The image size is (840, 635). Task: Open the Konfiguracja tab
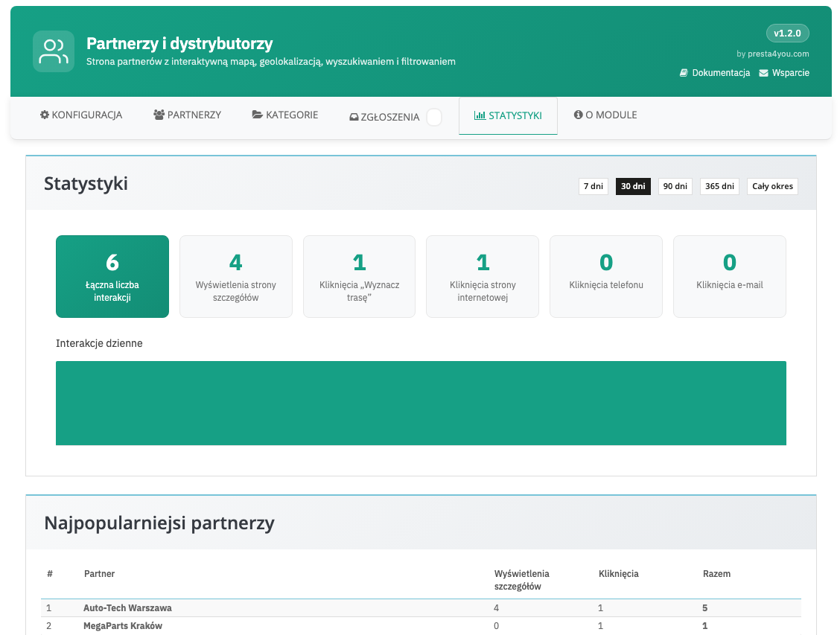point(81,115)
